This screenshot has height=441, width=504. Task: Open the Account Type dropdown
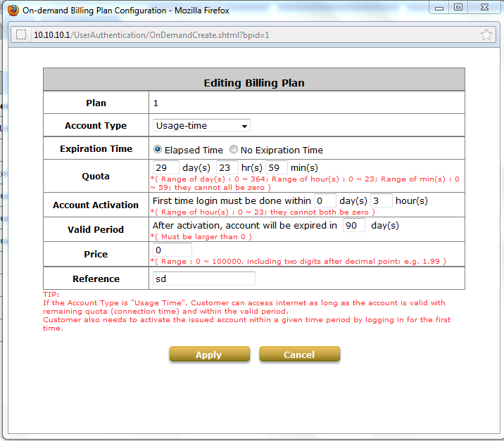(201, 126)
